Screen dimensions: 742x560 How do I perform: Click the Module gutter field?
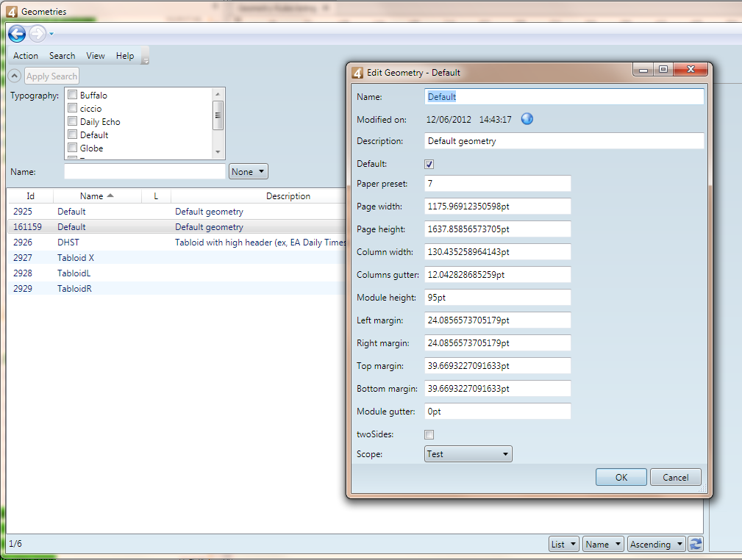click(x=498, y=411)
